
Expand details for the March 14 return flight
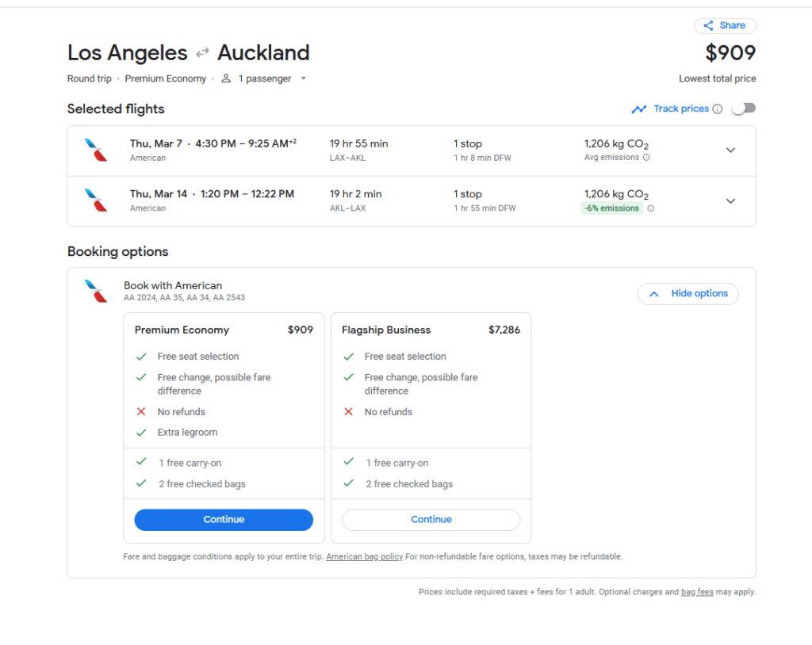730,200
